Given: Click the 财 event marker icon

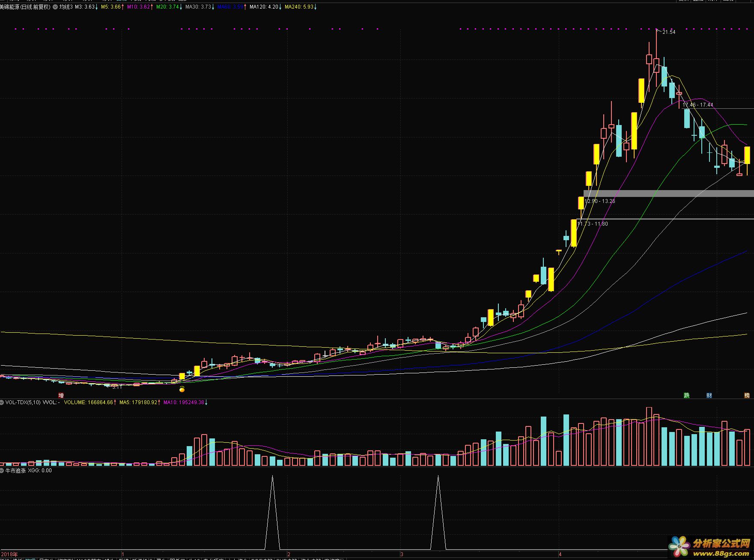Looking at the screenshot, I should 709,395.
